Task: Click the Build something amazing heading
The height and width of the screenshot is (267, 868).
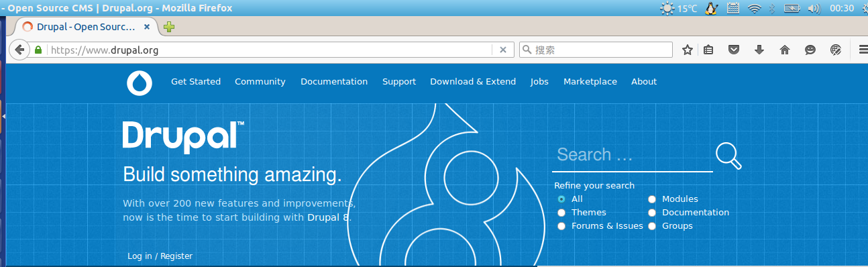Action: click(x=232, y=175)
